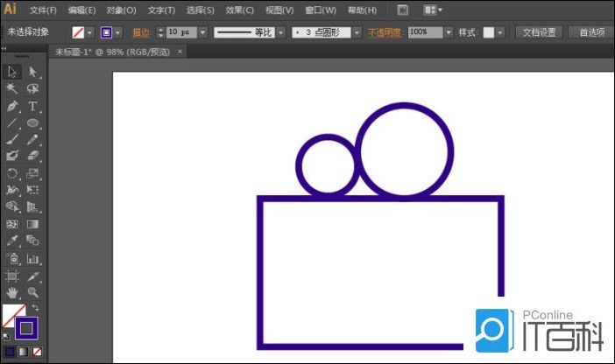This screenshot has width=615, height=364.
Task: Click the 文档设置 button
Action: click(539, 32)
